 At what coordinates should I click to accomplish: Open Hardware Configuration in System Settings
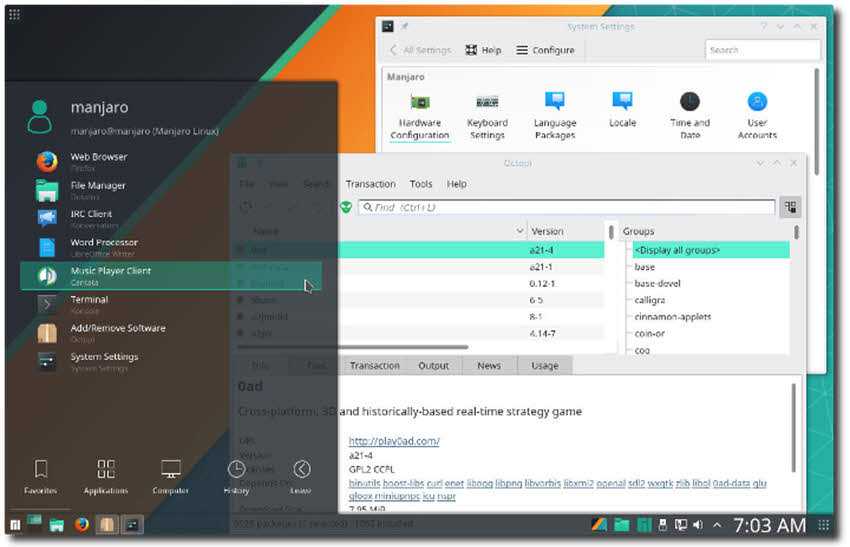[x=420, y=115]
